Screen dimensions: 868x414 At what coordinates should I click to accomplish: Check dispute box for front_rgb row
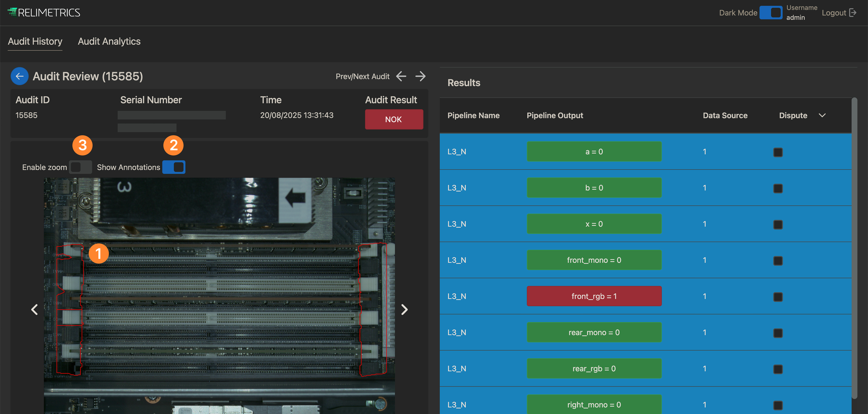pyautogui.click(x=778, y=297)
